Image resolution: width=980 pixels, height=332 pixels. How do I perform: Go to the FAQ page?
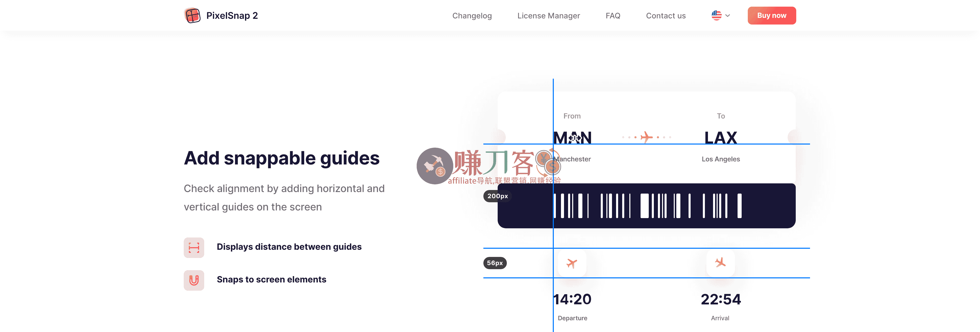click(x=612, y=16)
